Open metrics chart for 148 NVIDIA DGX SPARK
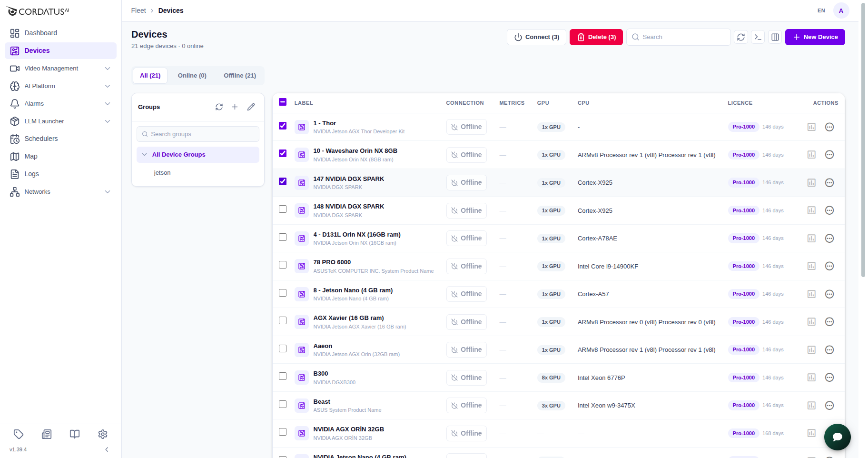Screen dimensions: 868x458 pos(812,210)
